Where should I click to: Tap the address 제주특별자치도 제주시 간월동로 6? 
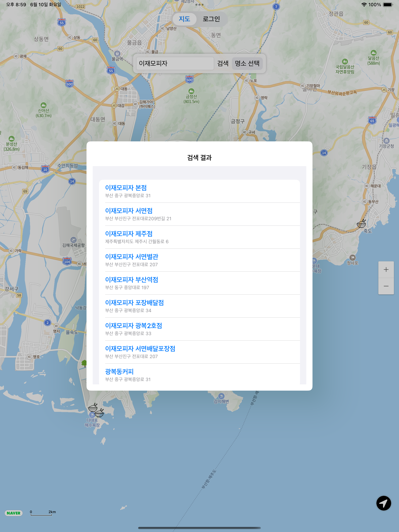pyautogui.click(x=137, y=241)
